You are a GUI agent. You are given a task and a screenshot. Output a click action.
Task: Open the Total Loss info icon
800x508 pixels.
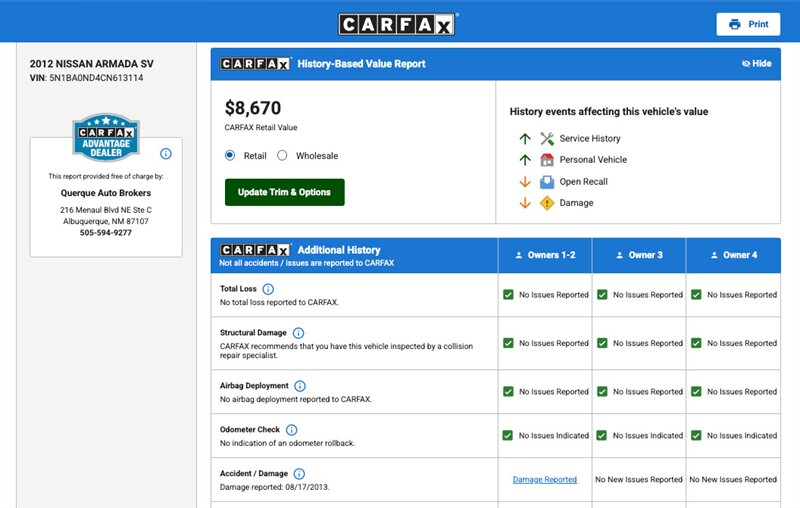[x=268, y=289]
